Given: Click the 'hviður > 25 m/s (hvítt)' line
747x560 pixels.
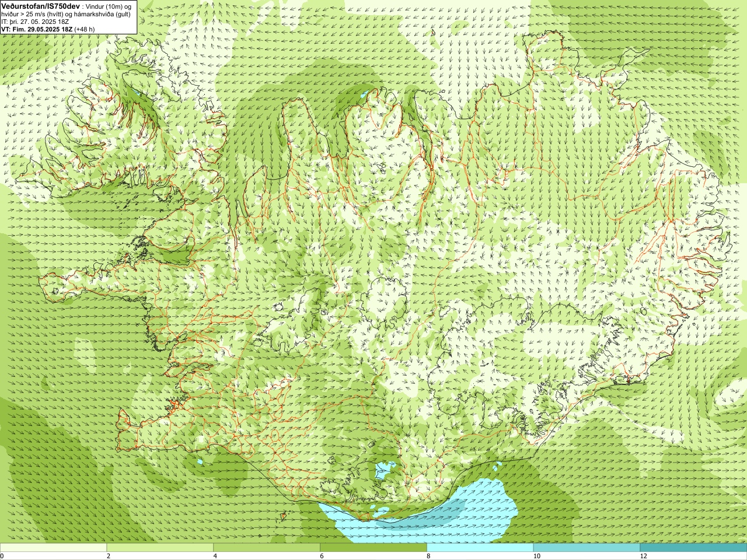Looking at the screenshot, I should pyautogui.click(x=67, y=14).
